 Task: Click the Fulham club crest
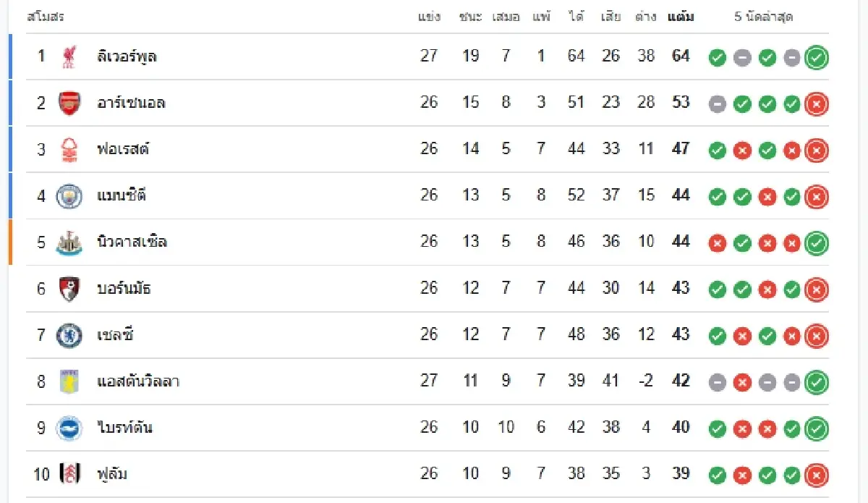(69, 474)
